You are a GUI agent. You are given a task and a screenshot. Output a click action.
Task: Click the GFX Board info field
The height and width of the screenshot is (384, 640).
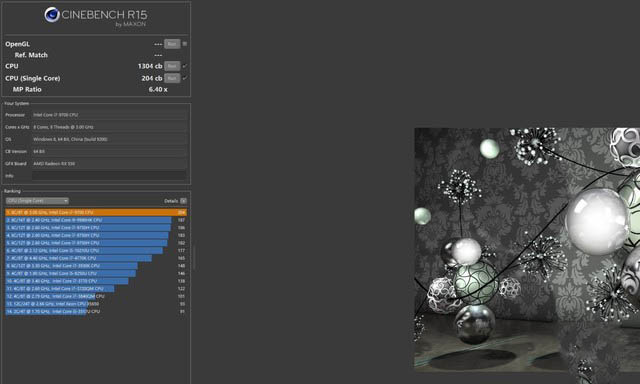click(x=109, y=164)
